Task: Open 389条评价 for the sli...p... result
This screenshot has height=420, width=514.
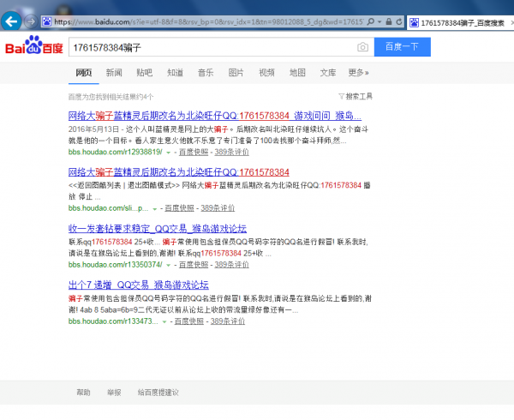Action: point(218,208)
